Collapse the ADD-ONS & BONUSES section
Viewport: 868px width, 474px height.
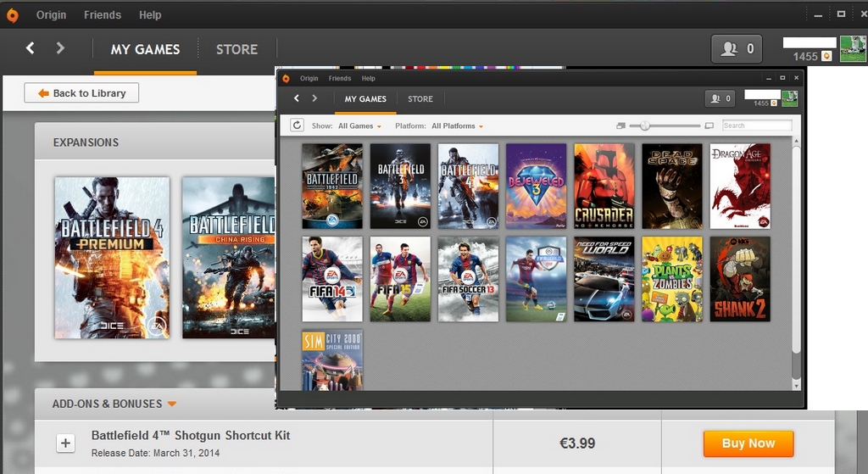(171, 404)
